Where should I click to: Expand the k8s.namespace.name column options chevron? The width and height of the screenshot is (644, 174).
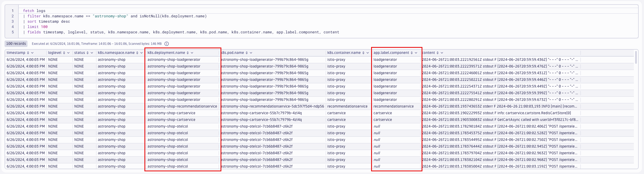coord(142,53)
